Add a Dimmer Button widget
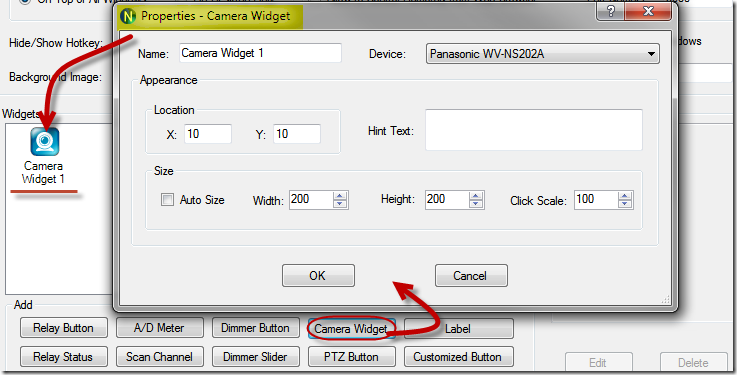This screenshot has width=737, height=375. (x=256, y=328)
